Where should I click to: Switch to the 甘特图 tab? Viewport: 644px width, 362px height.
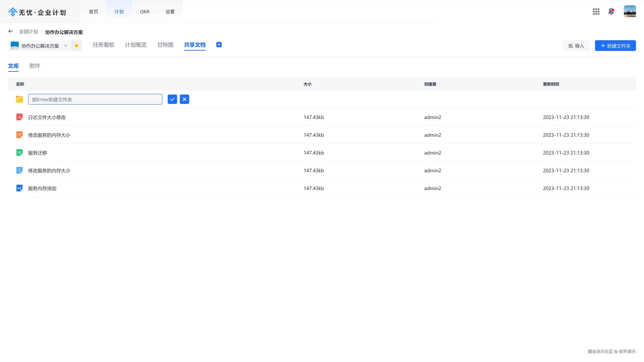tap(165, 45)
